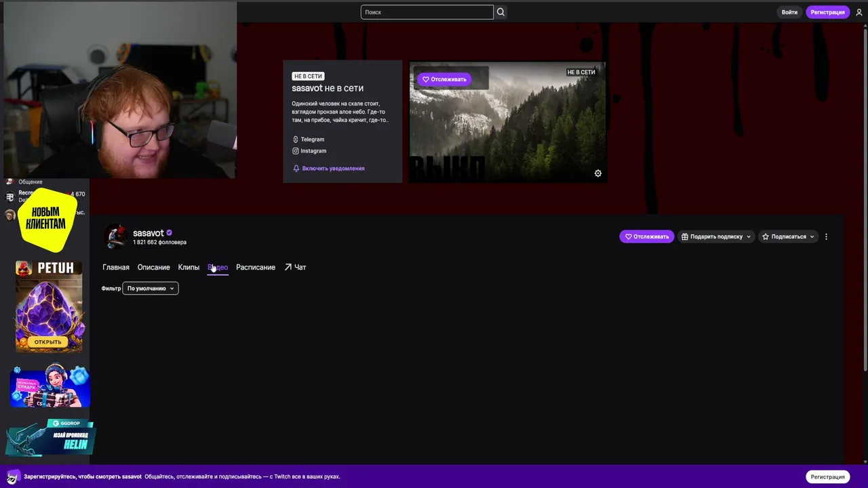Open the offline player settings gear

pos(598,174)
